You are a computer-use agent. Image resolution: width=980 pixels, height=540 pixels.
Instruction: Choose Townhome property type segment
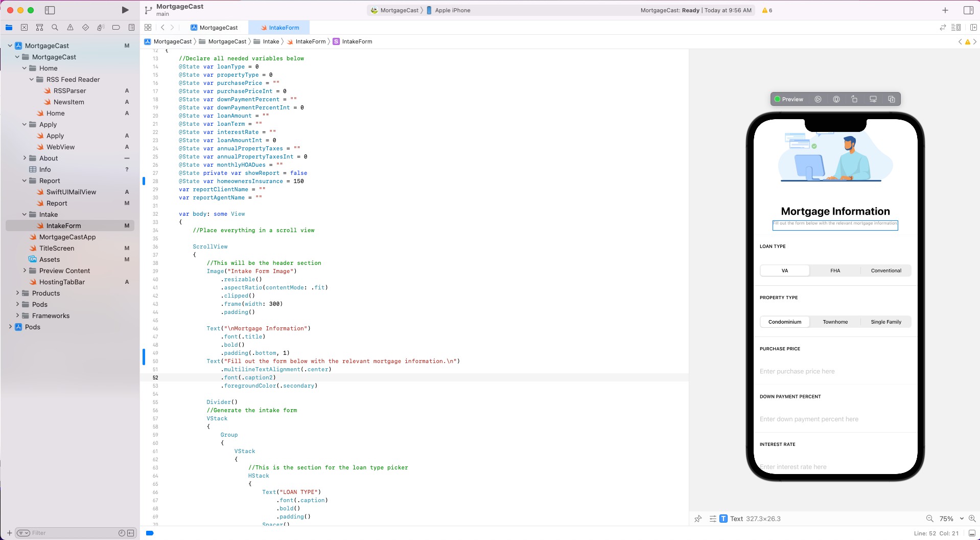coord(835,322)
